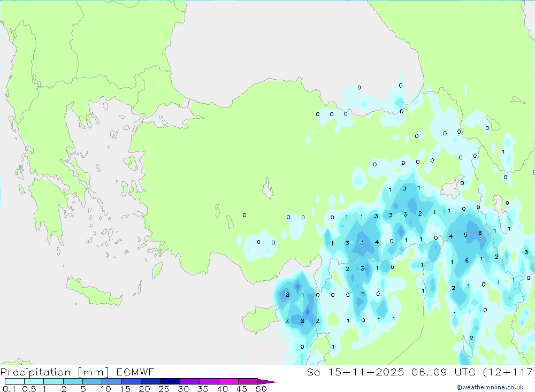The image size is (535, 392).
Task: Pick the 40–45 mm magenta legend swatch
Action: (x=228, y=381)
